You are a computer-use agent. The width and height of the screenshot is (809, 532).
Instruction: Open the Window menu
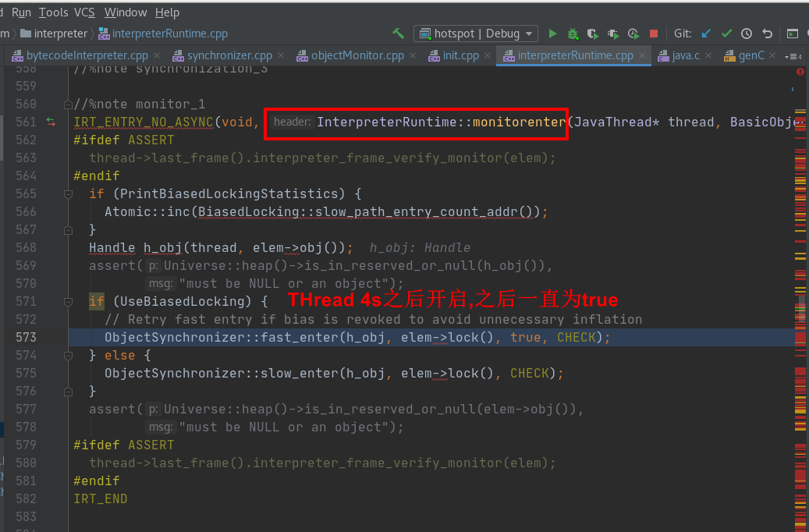126,12
